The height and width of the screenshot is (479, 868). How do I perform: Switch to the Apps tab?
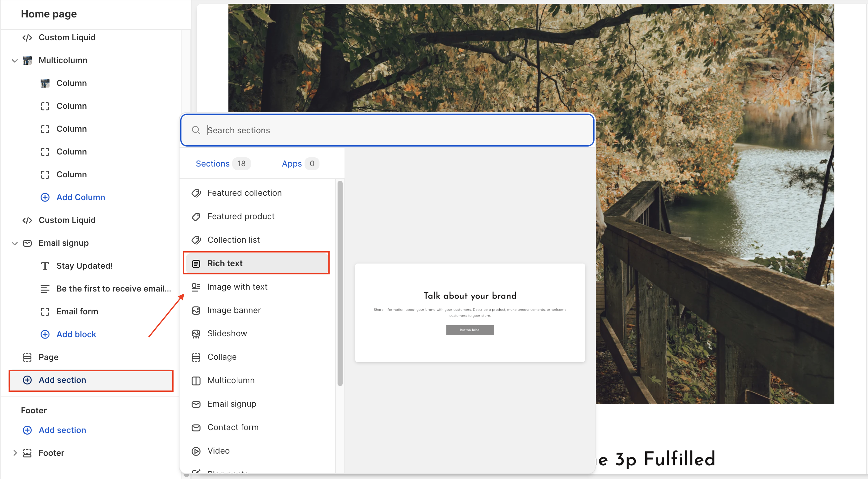[292, 164]
